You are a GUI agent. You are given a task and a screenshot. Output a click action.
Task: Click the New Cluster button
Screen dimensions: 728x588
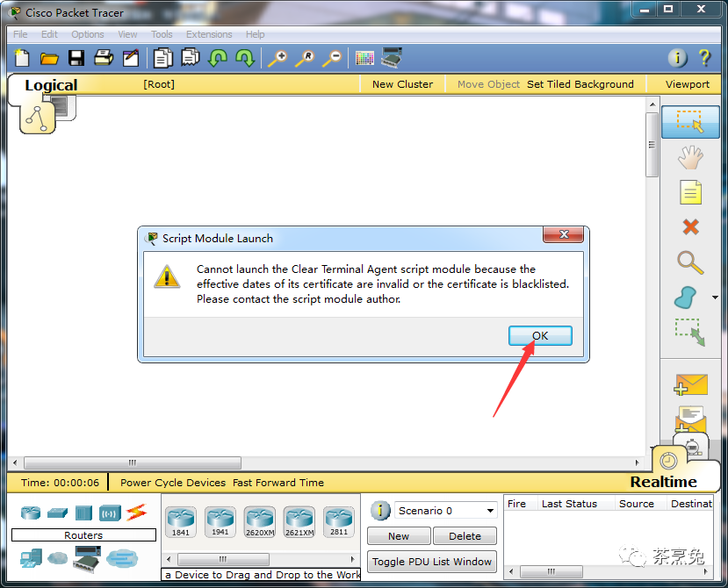coord(402,84)
